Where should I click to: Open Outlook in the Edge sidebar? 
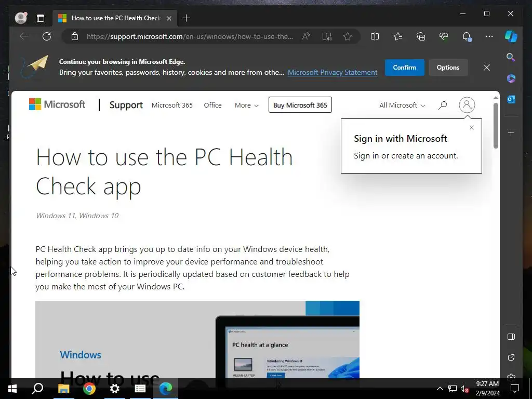click(511, 99)
